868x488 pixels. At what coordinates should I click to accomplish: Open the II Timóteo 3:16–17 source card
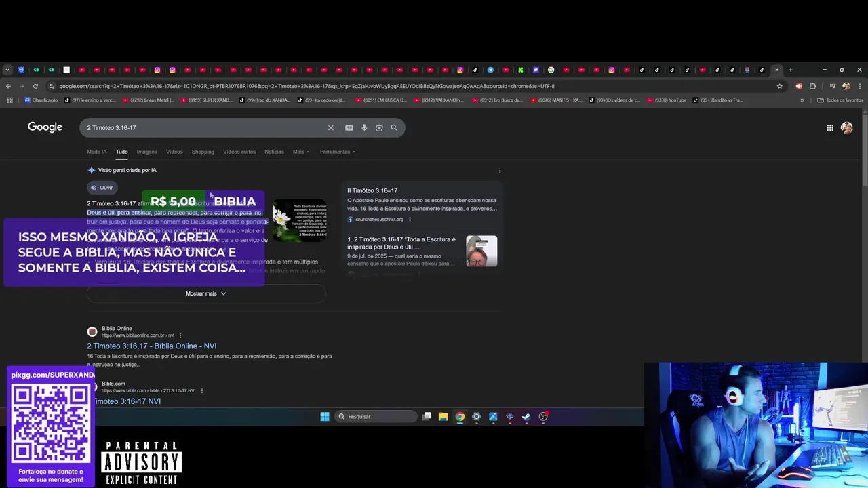[422, 204]
